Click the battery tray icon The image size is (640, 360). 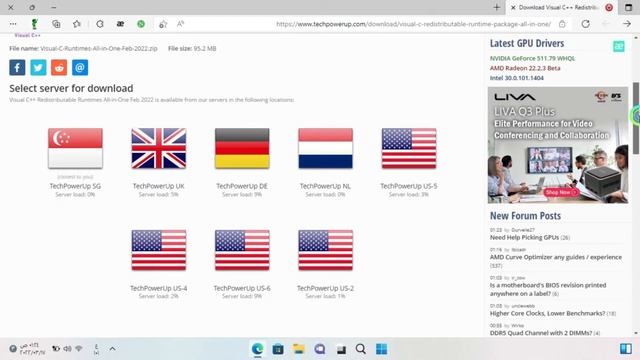56,349
